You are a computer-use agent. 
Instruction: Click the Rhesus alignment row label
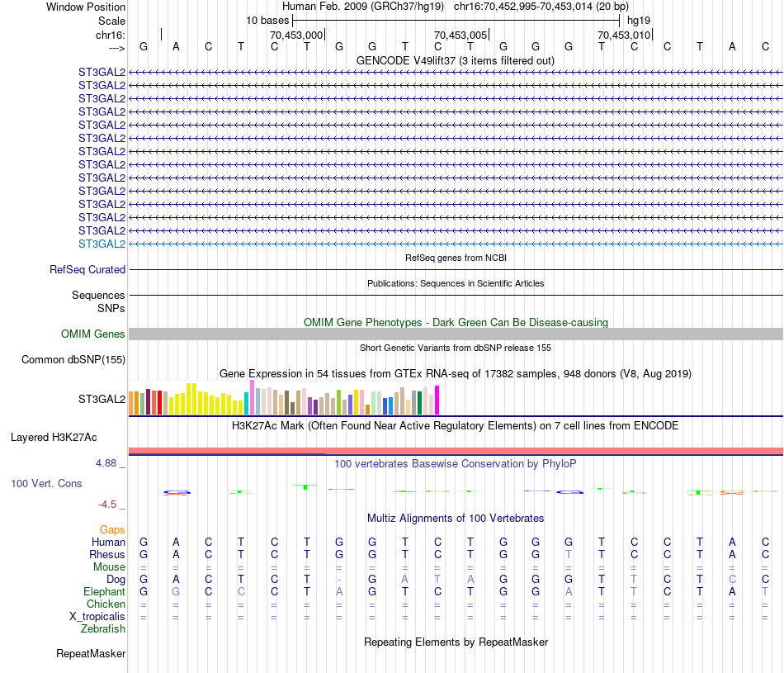pyautogui.click(x=107, y=554)
